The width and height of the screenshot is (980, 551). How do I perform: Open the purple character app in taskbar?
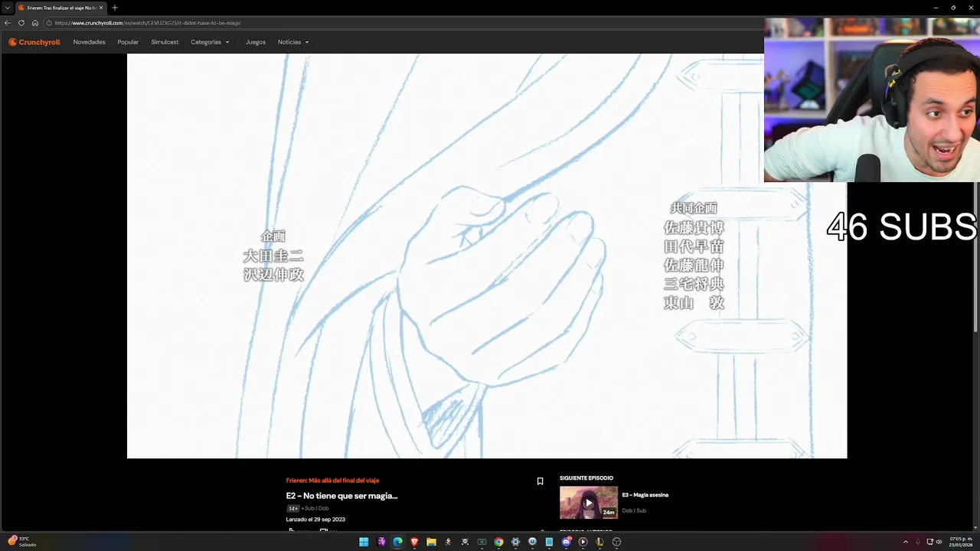(x=381, y=542)
